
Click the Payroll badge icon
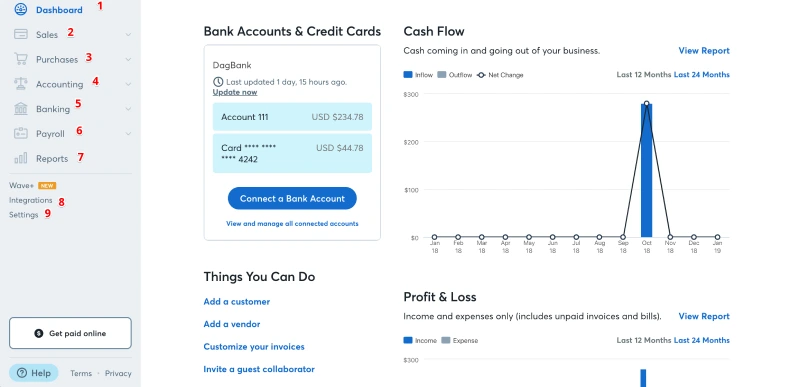click(x=20, y=133)
